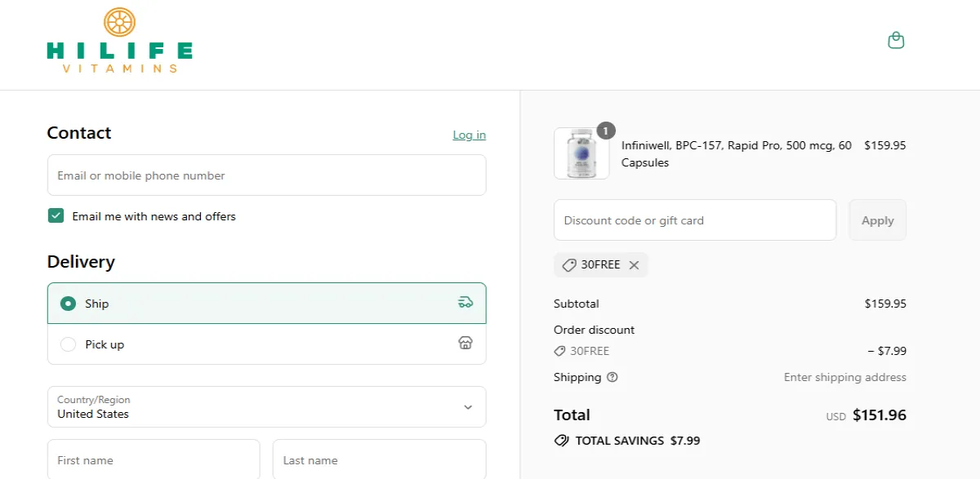Remove the 30FREE discount via its X
The height and width of the screenshot is (479, 980).
(634, 264)
